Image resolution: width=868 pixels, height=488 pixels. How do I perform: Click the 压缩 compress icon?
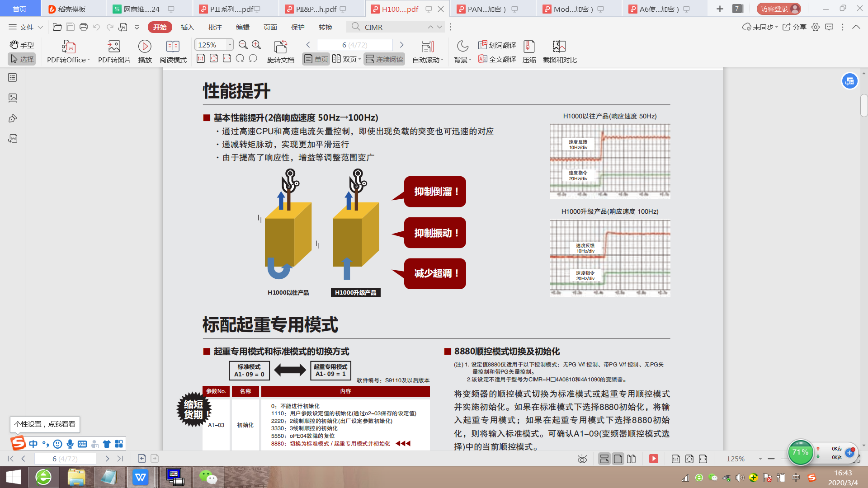(x=529, y=47)
